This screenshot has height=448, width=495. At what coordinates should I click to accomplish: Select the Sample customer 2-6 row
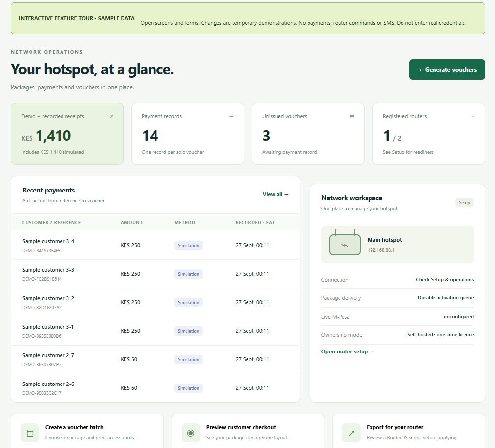pyautogui.click(x=155, y=388)
